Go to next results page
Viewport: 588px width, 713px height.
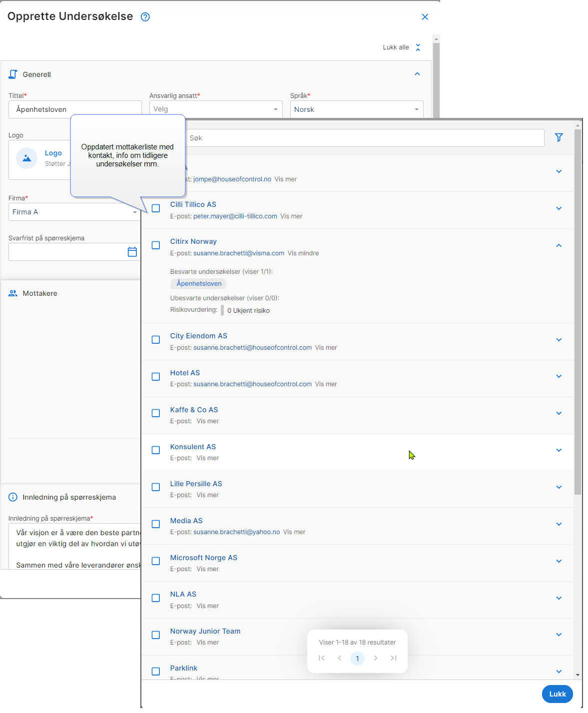tap(376, 658)
